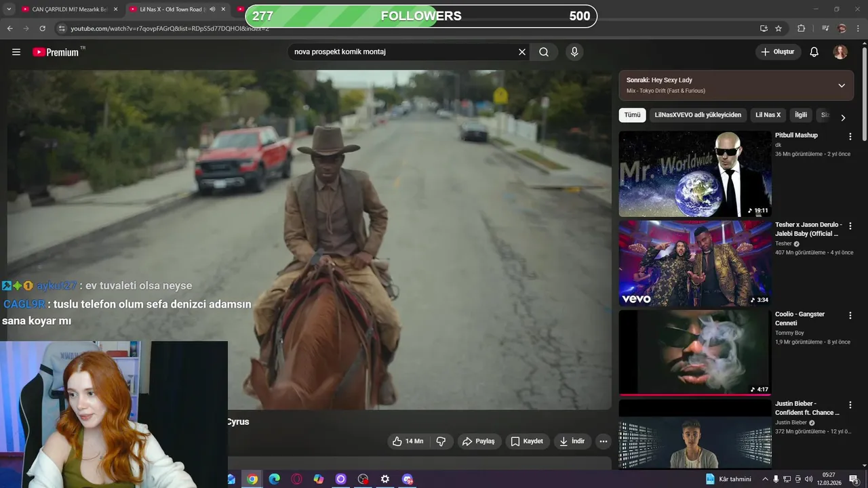Open Chrome profile avatar

[842, 28]
